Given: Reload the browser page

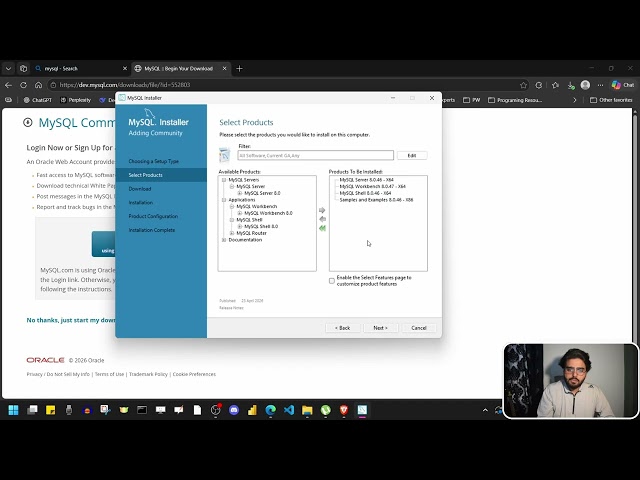Looking at the screenshot, I should pyautogui.click(x=23, y=85).
